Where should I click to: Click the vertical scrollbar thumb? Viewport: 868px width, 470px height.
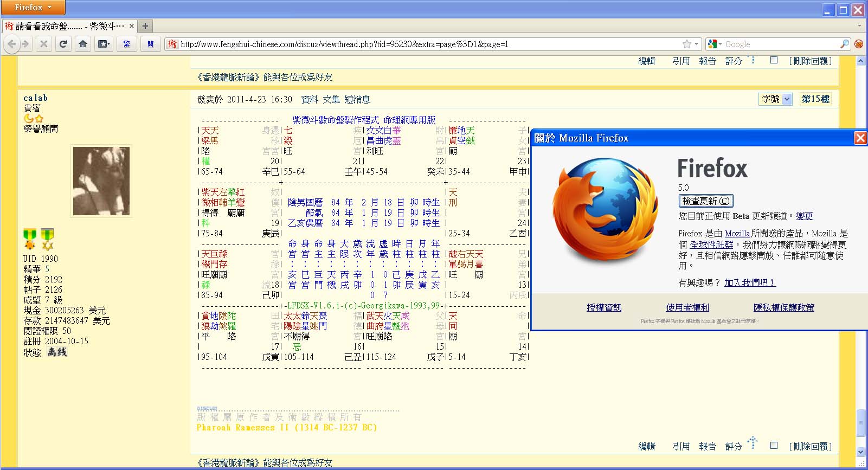pyautogui.click(x=860, y=422)
